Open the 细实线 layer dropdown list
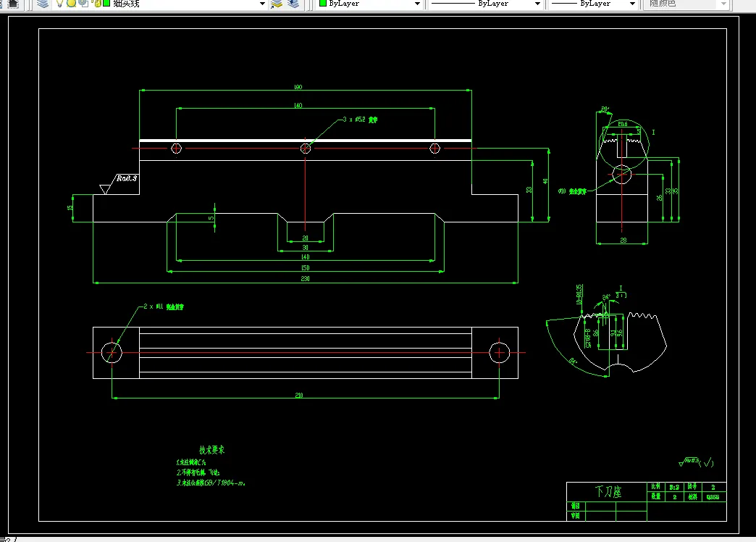 point(262,4)
